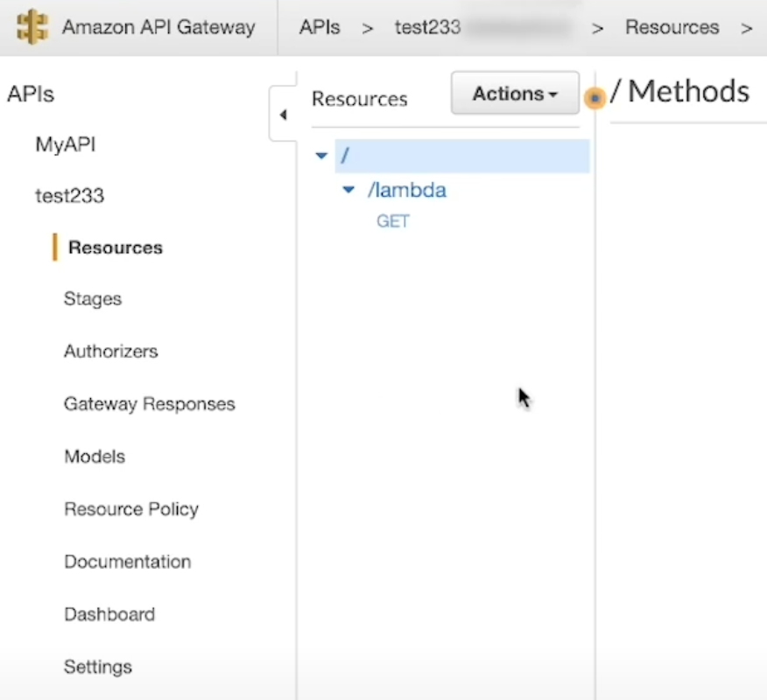Open the Resource Policy section

(131, 509)
